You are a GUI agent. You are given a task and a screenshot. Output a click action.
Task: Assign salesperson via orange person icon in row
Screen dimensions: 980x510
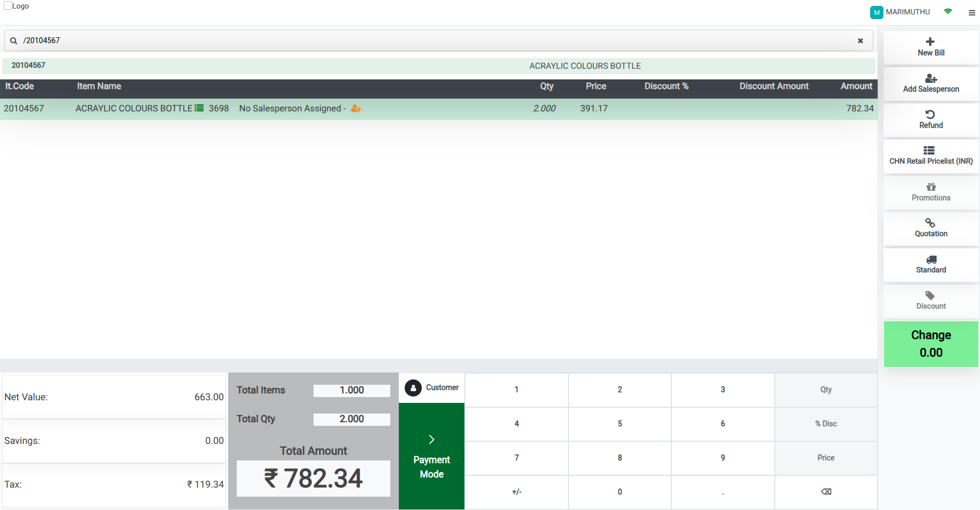coord(356,109)
